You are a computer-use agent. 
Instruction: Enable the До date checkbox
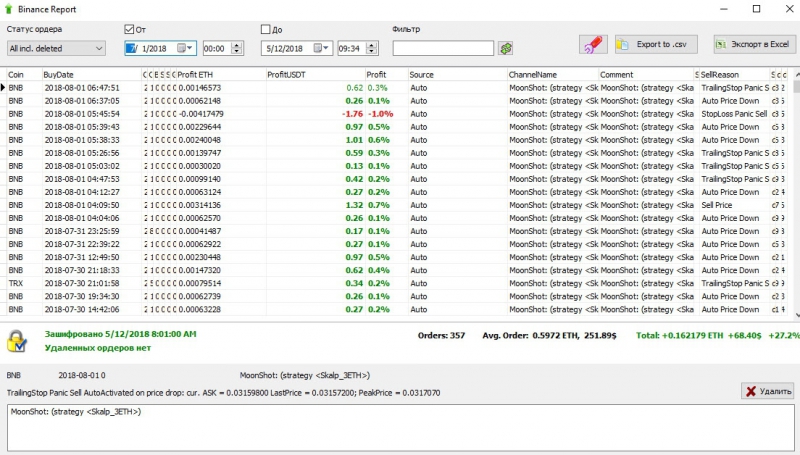(265, 30)
